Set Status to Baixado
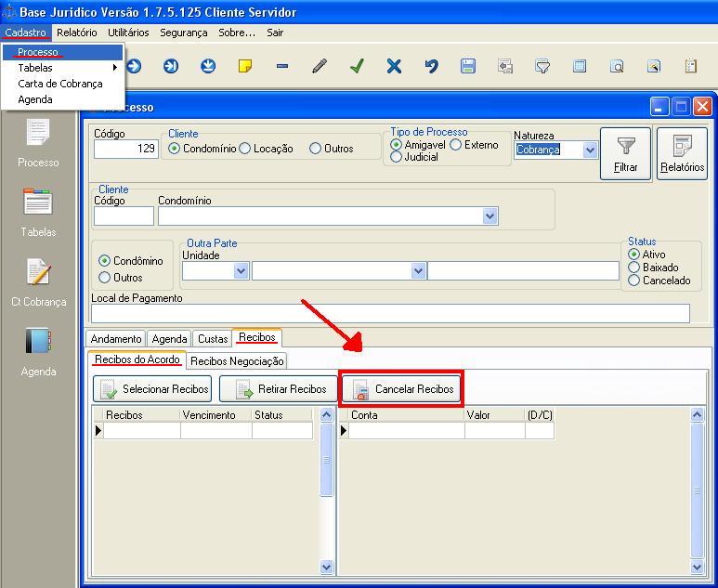The image size is (718, 588). tap(634, 268)
